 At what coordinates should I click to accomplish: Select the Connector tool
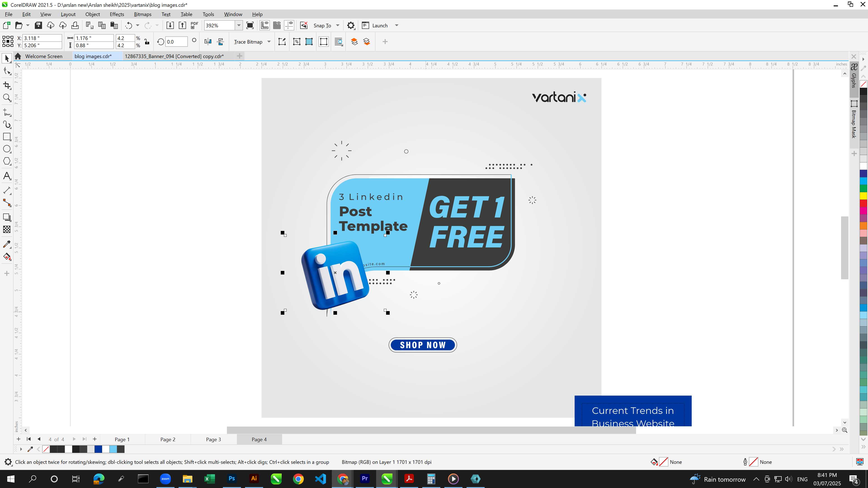[x=7, y=202]
